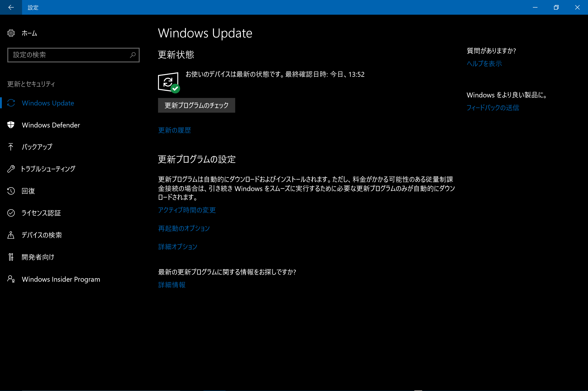Select Windows Update in sidebar
Image resolution: width=588 pixels, height=391 pixels.
pos(48,103)
